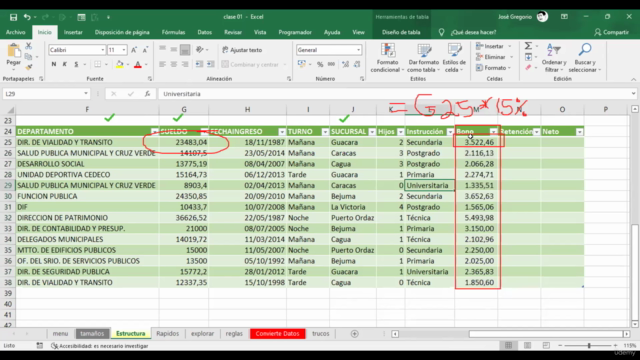The width and height of the screenshot is (640, 360).
Task: Open Buscar y seleccionar
Action: coord(585,58)
